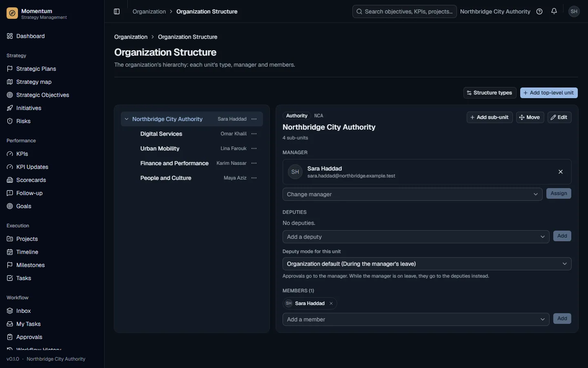The height and width of the screenshot is (368, 588).
Task: Open more options for Urban Mobility row
Action: click(254, 148)
